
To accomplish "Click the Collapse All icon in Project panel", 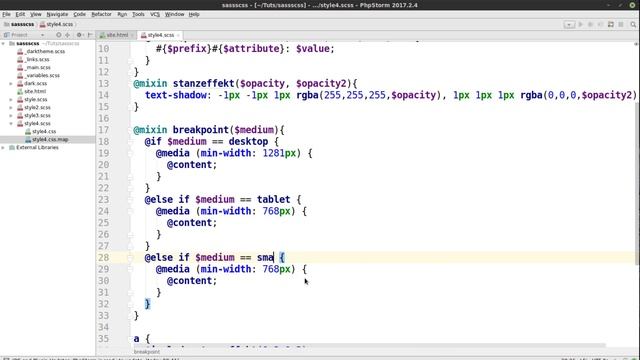I will click(68, 35).
